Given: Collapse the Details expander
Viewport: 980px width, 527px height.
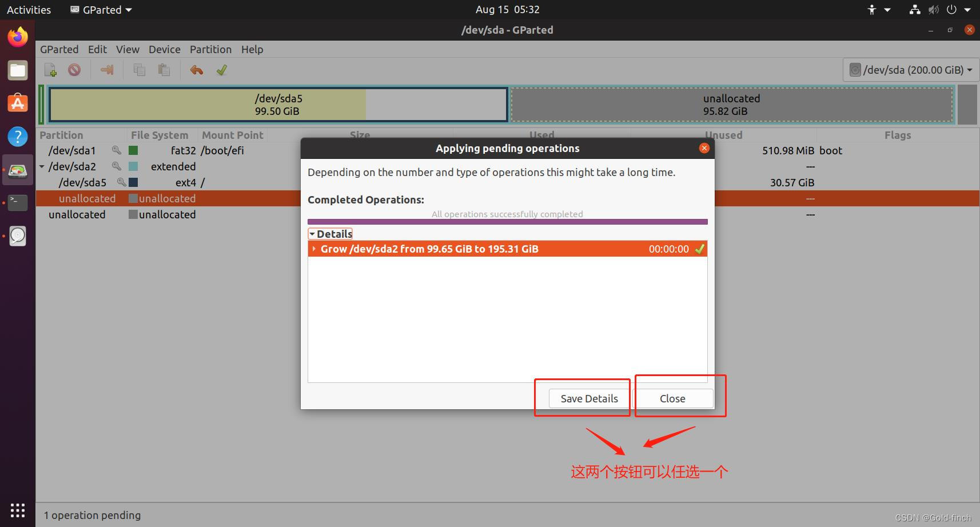Looking at the screenshot, I should (330, 234).
